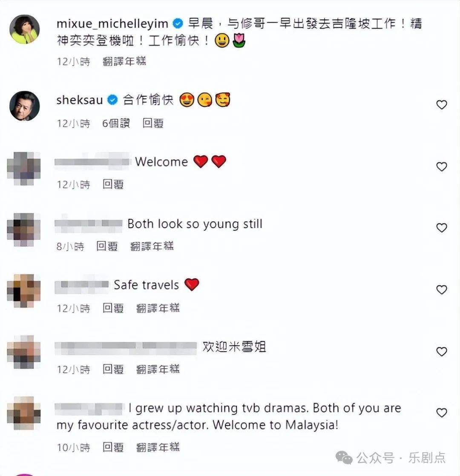Open mixue_michelleyim username link
Screen dimensions: 460x476
(112, 24)
